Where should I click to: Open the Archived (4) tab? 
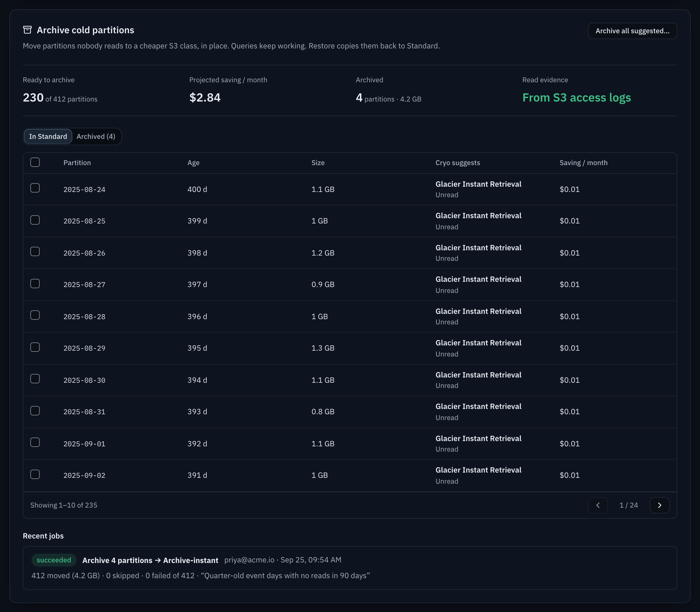tap(96, 136)
